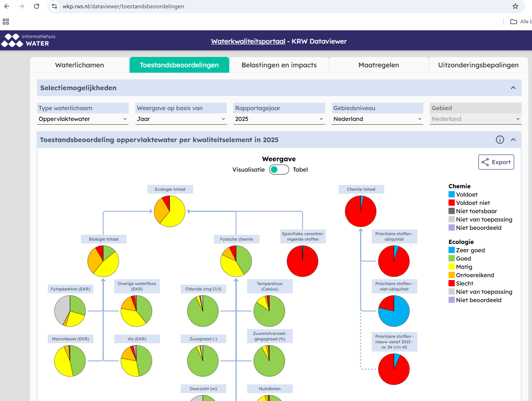Open the Rapportagejaar dropdown showing 2025

[x=279, y=119]
